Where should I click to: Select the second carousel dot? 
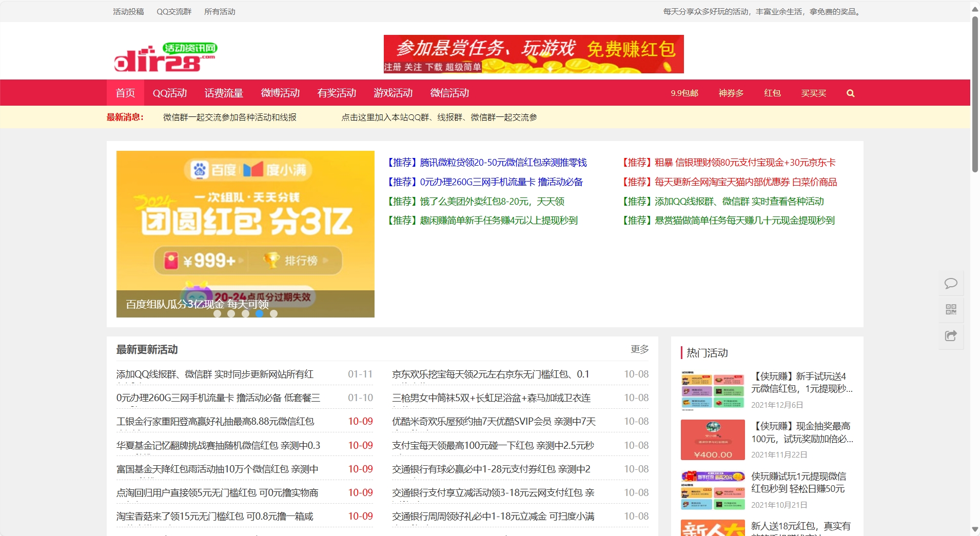(231, 313)
